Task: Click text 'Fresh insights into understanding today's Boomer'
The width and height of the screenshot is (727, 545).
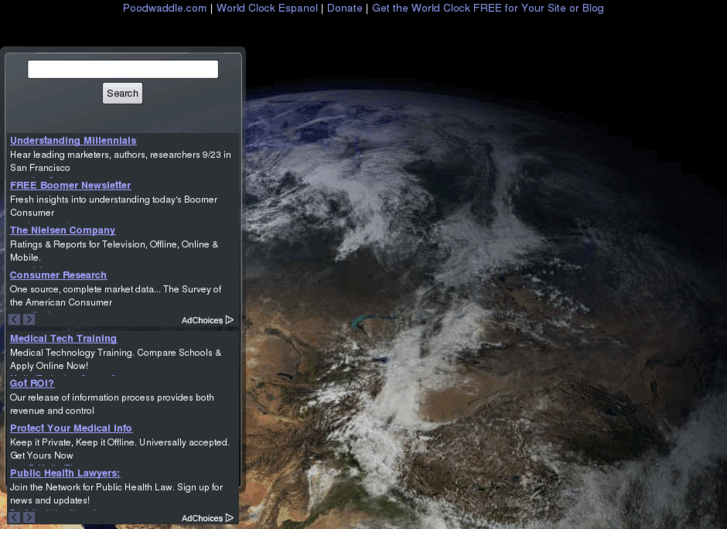Action: tap(114, 199)
